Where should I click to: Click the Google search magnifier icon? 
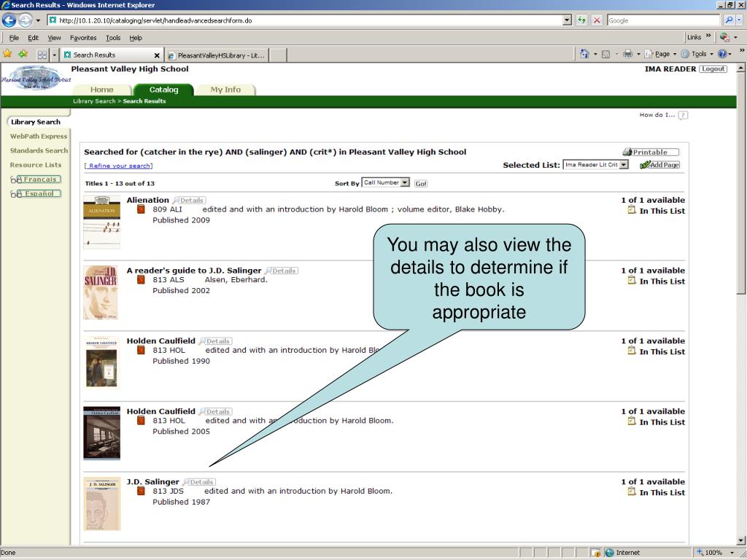[729, 20]
